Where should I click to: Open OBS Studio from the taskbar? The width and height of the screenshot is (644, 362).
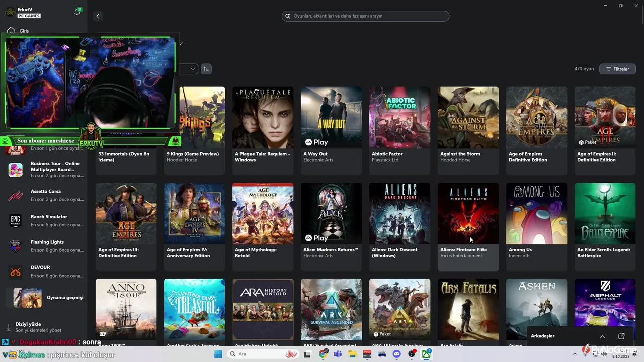pyautogui.click(x=412, y=354)
